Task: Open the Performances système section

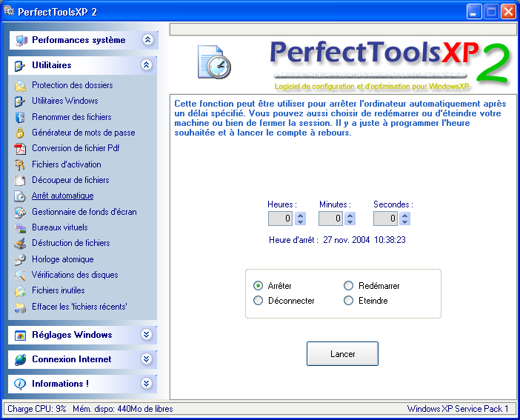Action: pos(84,41)
